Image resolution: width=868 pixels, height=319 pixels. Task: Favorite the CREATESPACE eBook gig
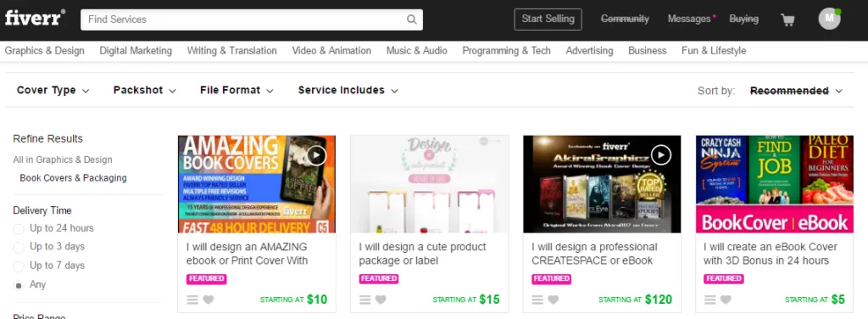554,299
